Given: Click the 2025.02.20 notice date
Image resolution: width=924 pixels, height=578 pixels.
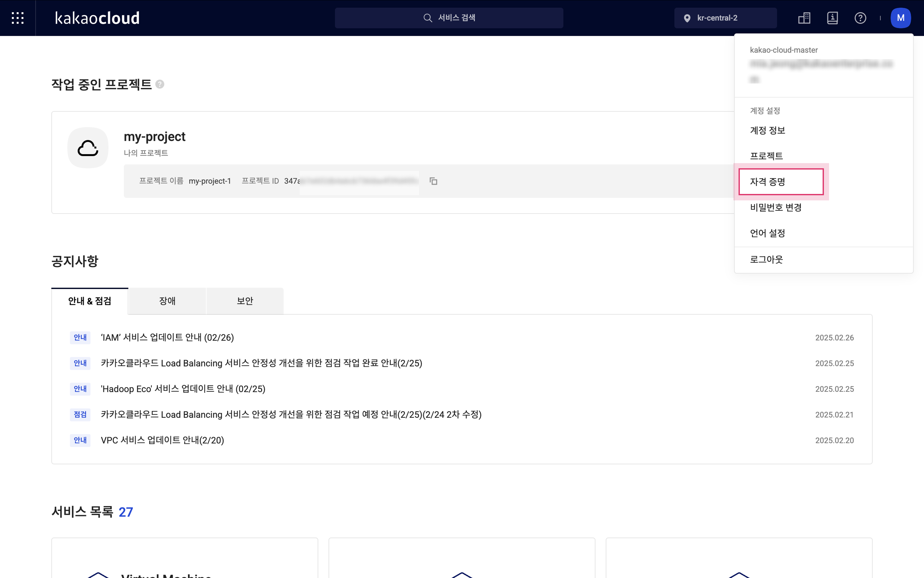Looking at the screenshot, I should [x=834, y=440].
